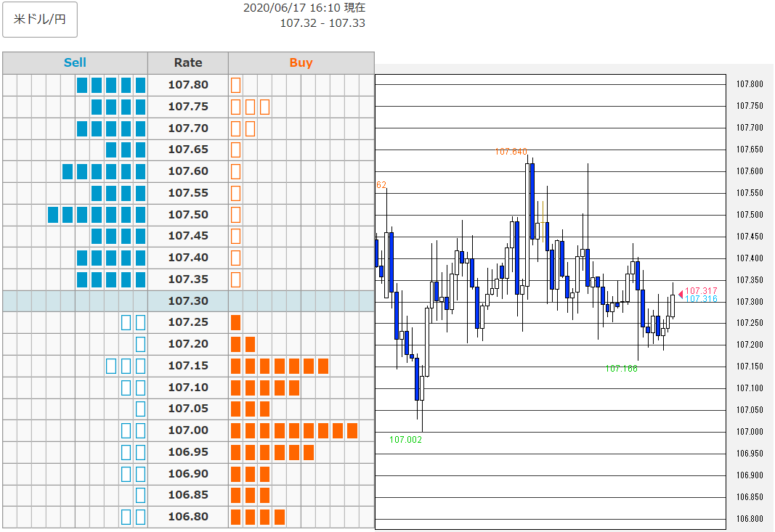Viewport: 775px width, 532px height.
Task: Select the Rate column header
Action: click(x=188, y=62)
